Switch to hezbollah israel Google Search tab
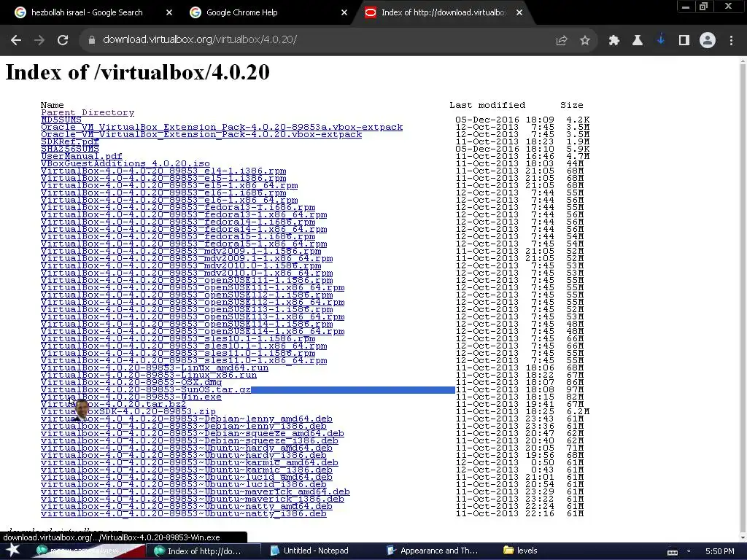 [87, 13]
